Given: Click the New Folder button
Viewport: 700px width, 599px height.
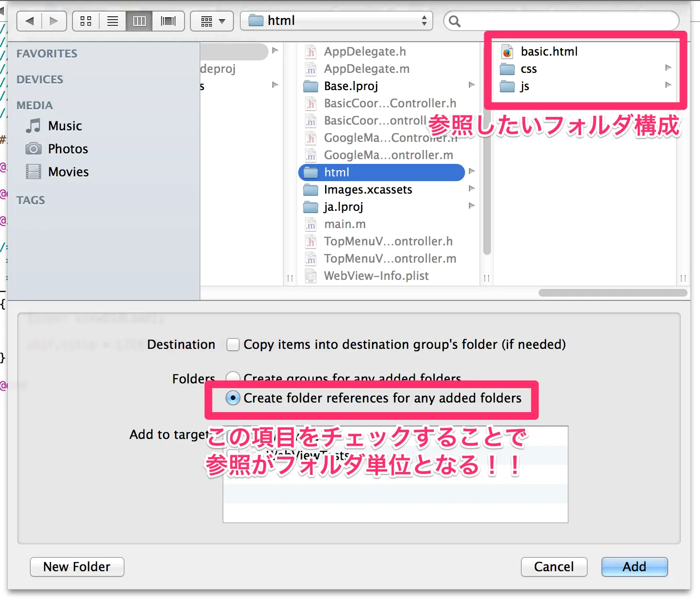Looking at the screenshot, I should (x=76, y=566).
